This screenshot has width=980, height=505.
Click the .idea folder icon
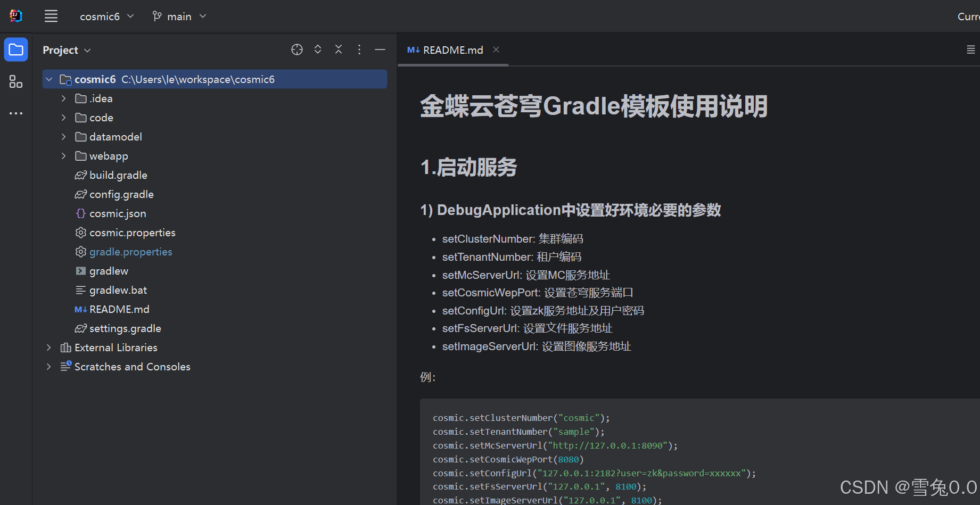tap(81, 98)
